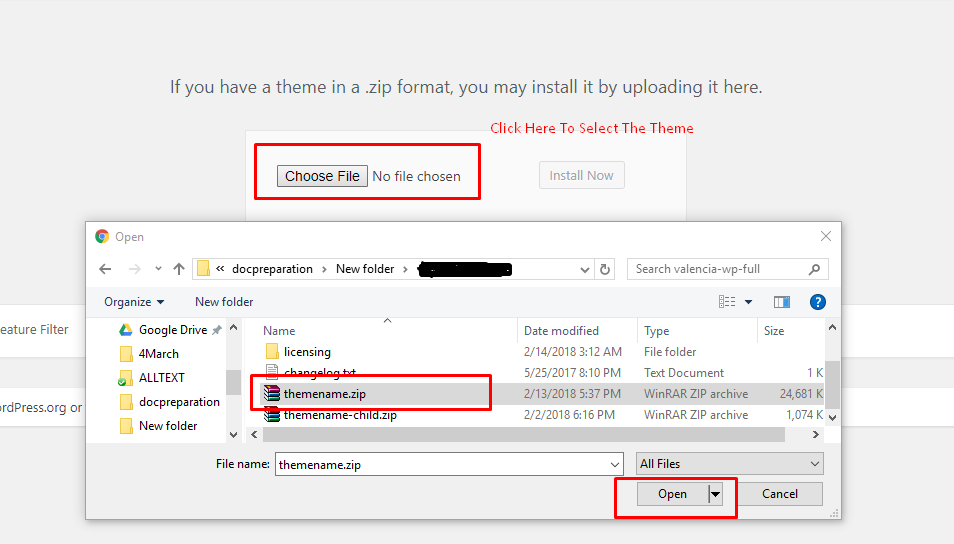Click the up-one-level arrow icon

point(179,269)
